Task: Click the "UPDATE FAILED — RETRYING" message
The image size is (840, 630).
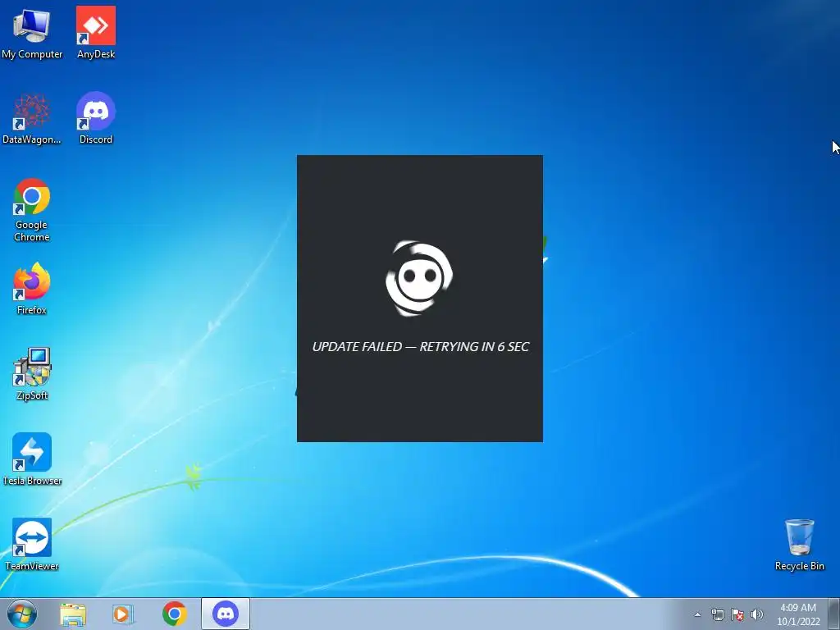Action: (421, 347)
